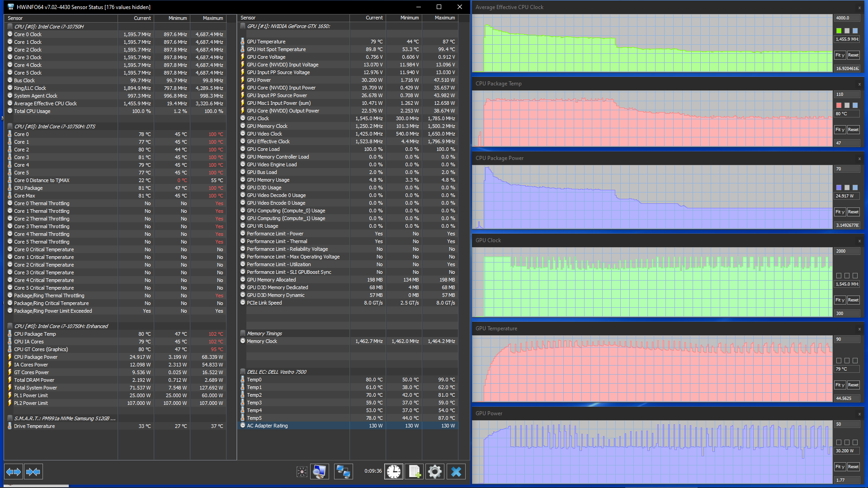Screen dimensions: 868x488
Task: Click the collapse columns inward-arrows icon
Action: [33, 472]
